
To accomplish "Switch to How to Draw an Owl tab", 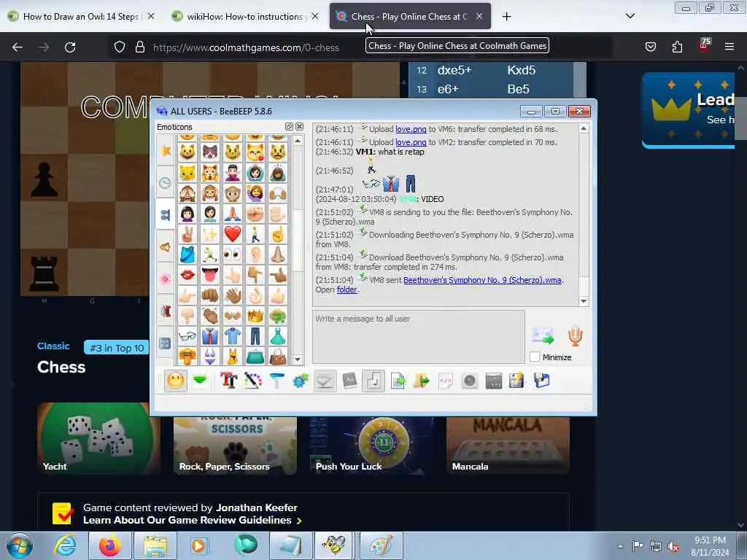I will coord(82,16).
